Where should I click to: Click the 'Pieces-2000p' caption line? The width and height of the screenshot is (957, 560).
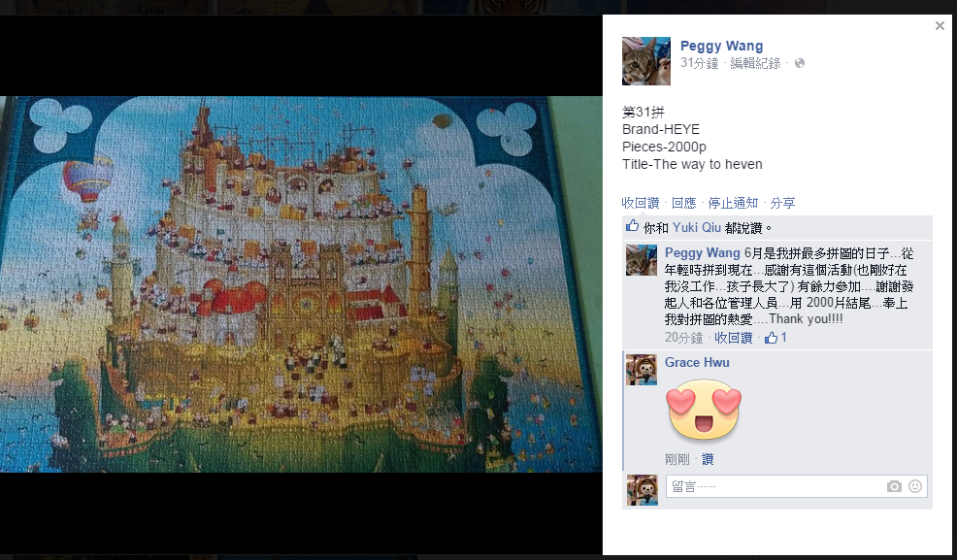[664, 147]
